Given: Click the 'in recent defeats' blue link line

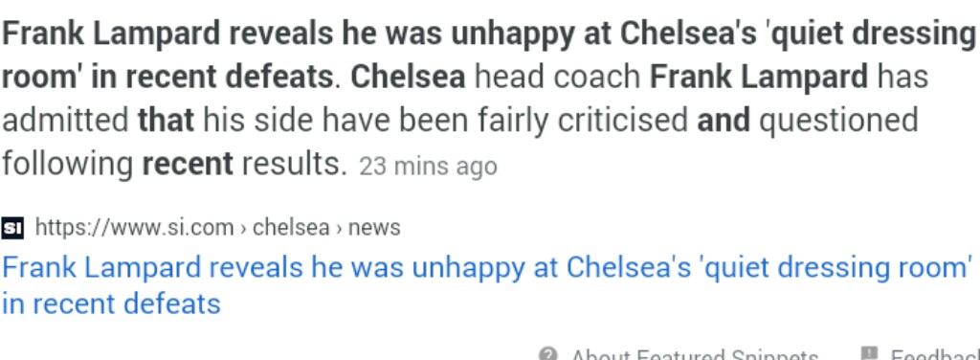Looking at the screenshot, I should [x=111, y=304].
